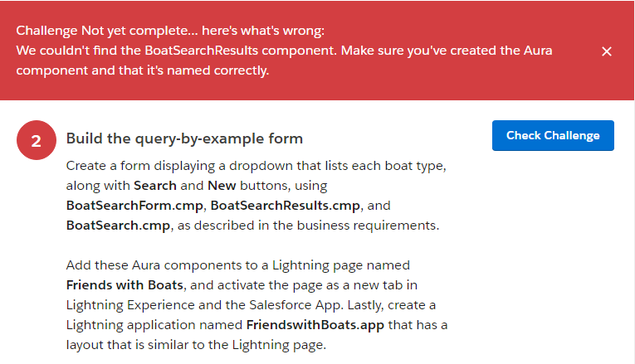This screenshot has height=364, width=635.
Task: Select the step 2 red circle badge
Action: (x=37, y=140)
